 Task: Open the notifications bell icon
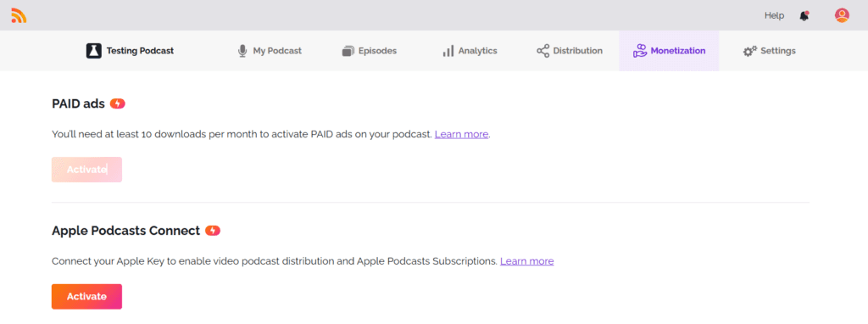(x=804, y=15)
